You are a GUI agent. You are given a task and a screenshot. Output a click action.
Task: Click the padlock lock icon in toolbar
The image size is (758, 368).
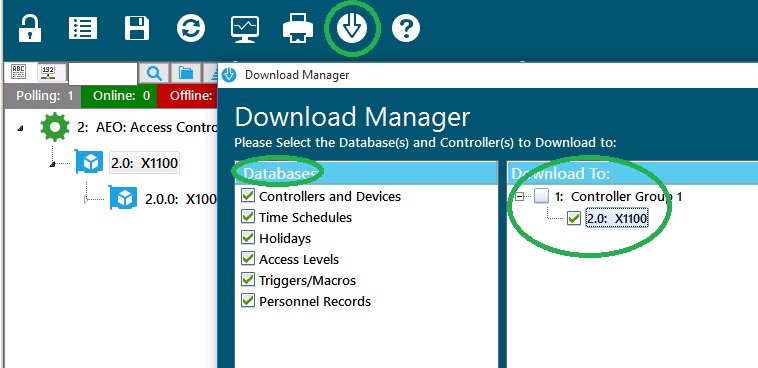point(30,28)
